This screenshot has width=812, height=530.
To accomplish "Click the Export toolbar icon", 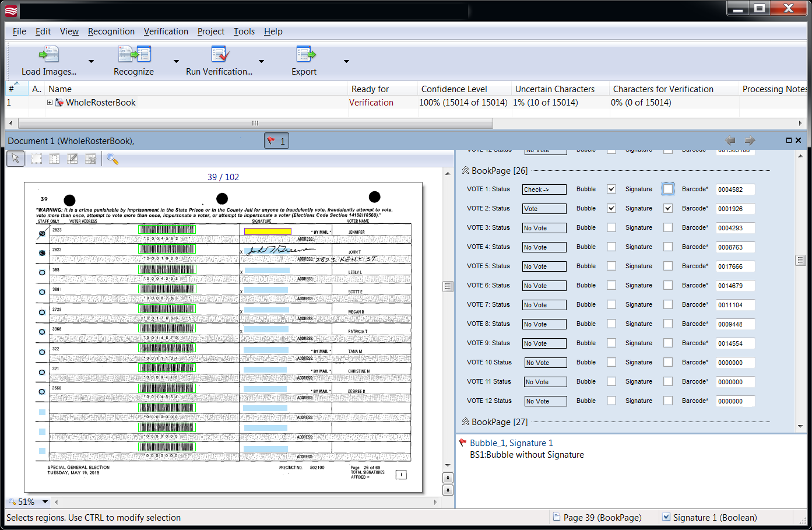I will [x=305, y=55].
